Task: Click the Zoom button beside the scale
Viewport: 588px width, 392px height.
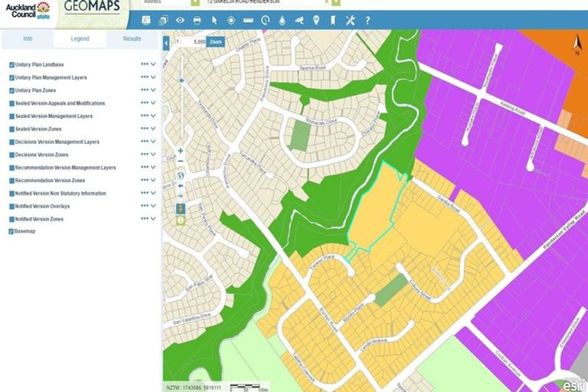Action: tap(215, 41)
